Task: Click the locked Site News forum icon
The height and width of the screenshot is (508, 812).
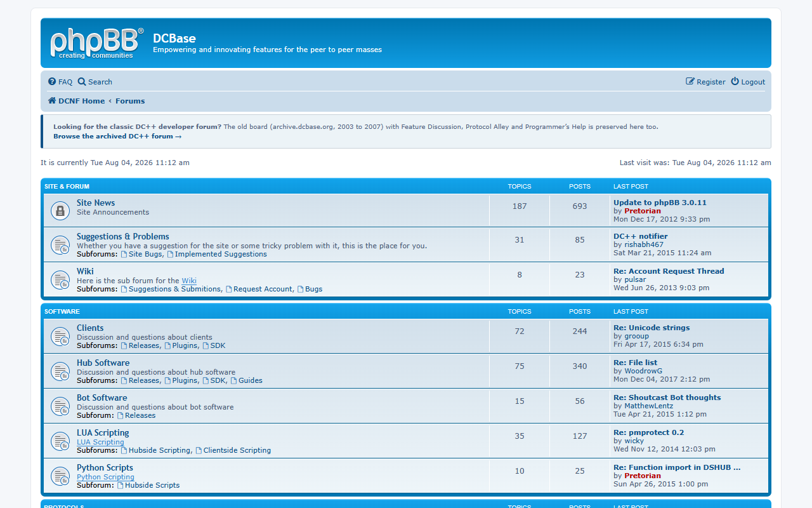Action: [60, 210]
